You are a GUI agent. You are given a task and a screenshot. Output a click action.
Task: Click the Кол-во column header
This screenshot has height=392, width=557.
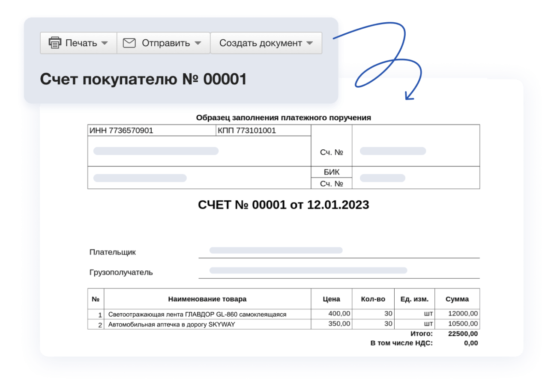[373, 299]
